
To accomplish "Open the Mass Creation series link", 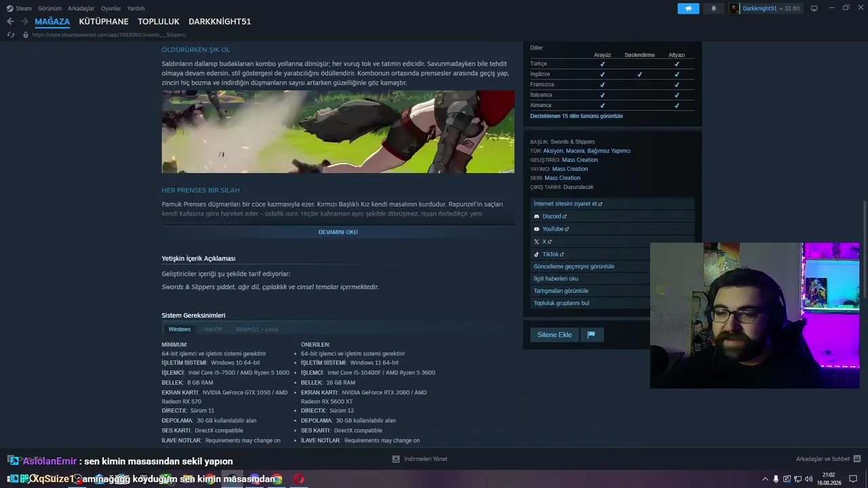I will click(563, 178).
